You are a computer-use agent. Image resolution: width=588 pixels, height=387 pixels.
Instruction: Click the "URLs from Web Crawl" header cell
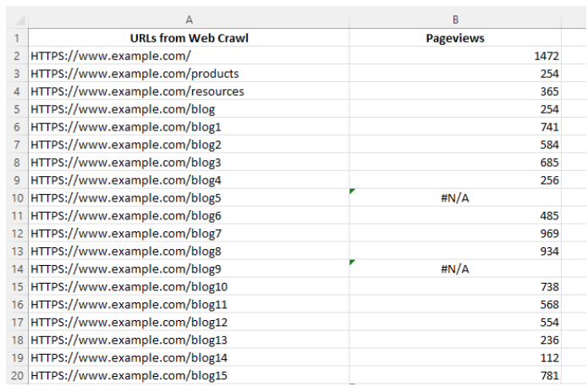189,38
